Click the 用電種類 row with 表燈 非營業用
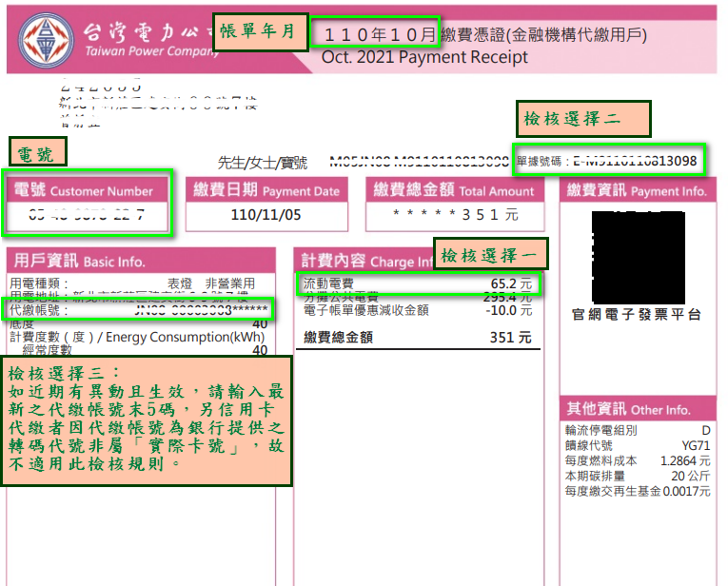728x586 pixels. pyautogui.click(x=133, y=283)
